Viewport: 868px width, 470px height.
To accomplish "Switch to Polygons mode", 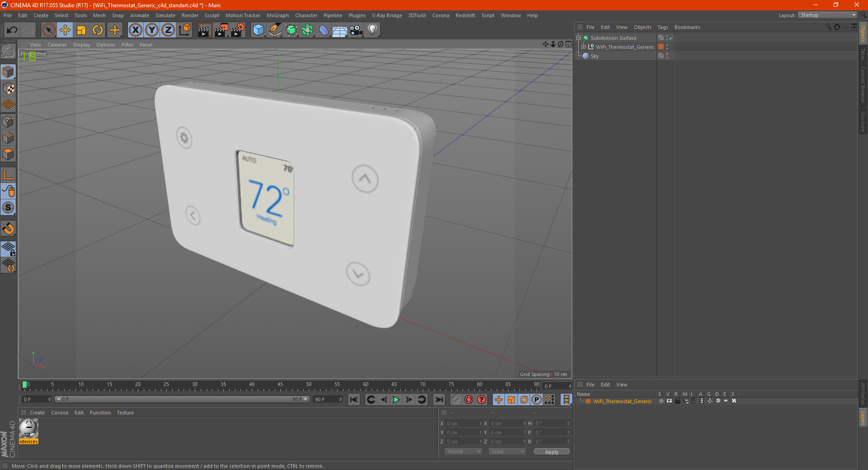I will coord(8,154).
